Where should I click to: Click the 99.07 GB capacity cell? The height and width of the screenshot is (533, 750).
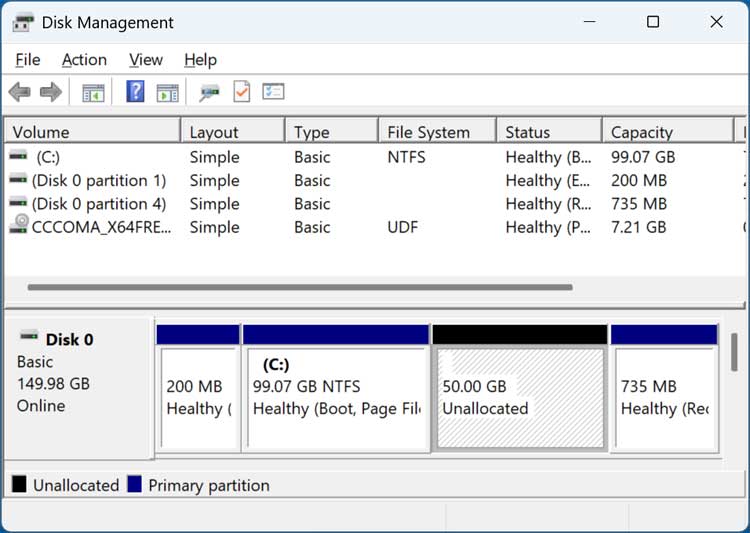coord(643,157)
